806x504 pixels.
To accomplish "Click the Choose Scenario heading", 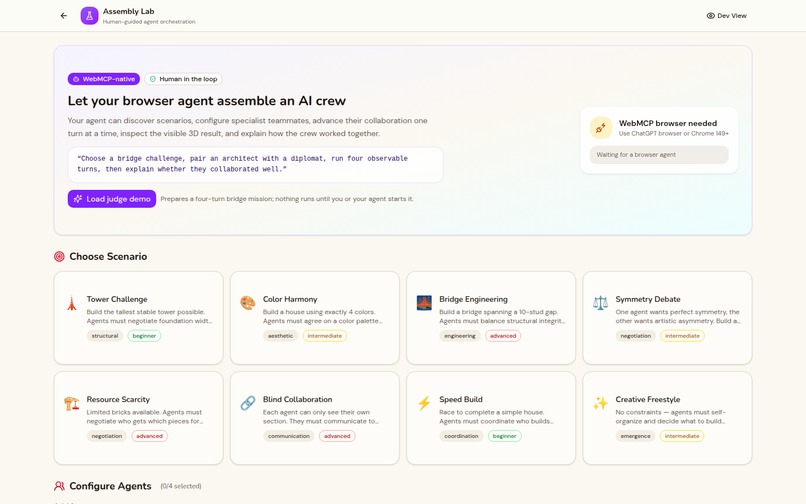I will tap(108, 256).
